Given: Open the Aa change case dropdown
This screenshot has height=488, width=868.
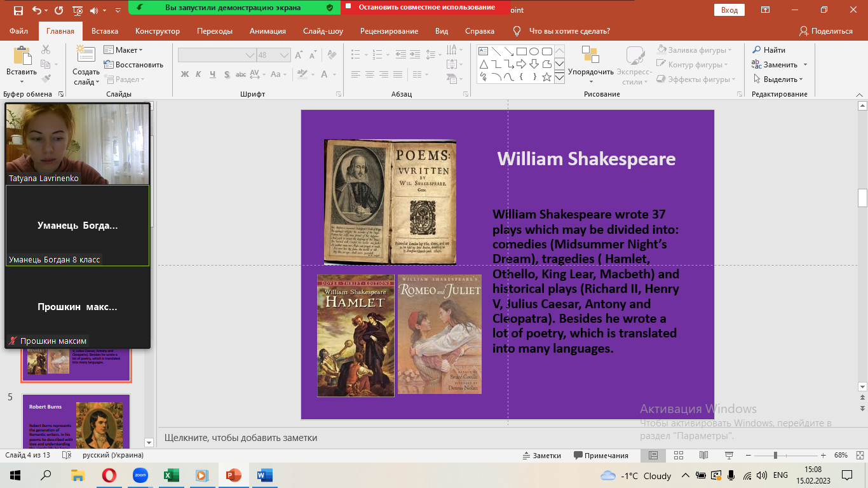Looking at the screenshot, I should (x=278, y=74).
